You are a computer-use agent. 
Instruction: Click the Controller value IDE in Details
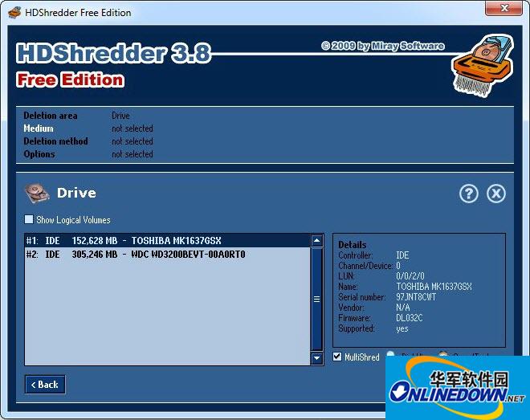pos(402,255)
